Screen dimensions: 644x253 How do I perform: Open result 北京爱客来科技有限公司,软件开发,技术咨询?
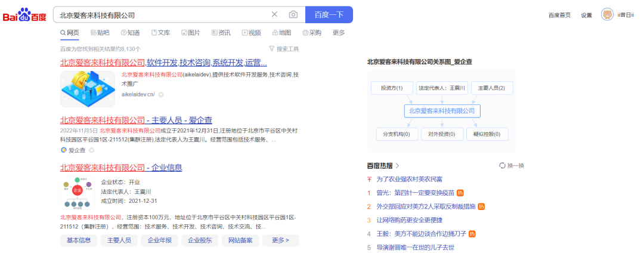pyautogui.click(x=164, y=63)
